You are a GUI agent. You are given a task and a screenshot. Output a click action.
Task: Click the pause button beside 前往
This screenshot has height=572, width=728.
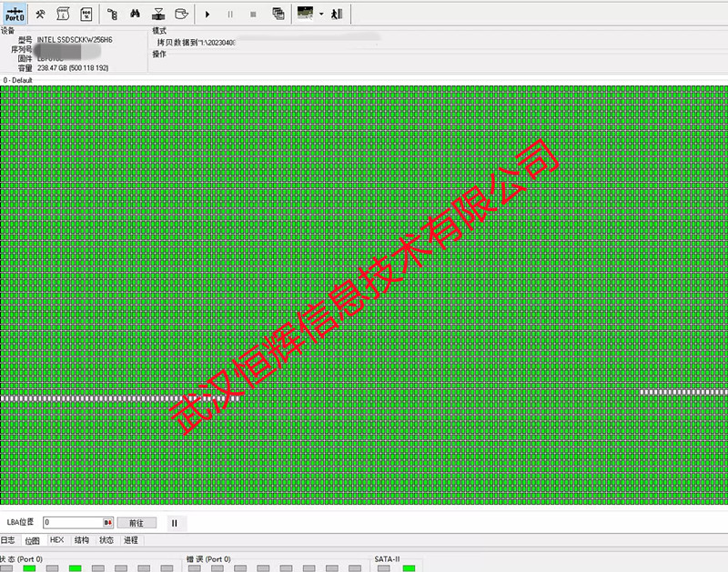tap(175, 523)
